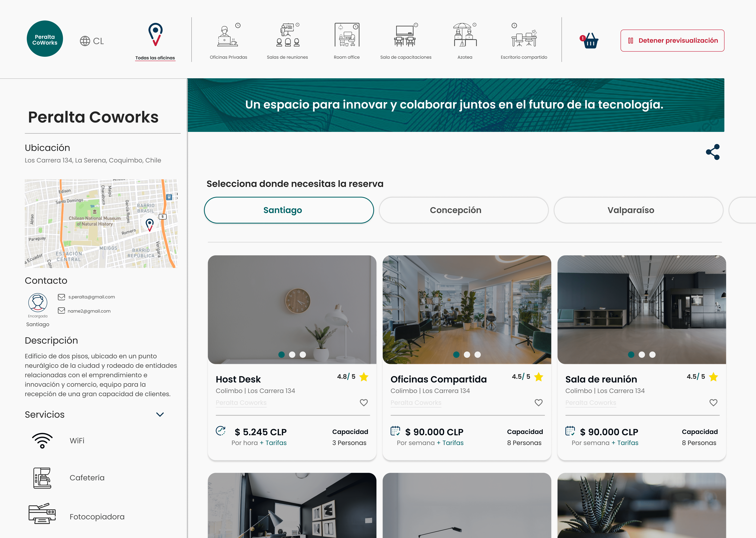The height and width of the screenshot is (538, 756).
Task: Click Host Desk rating star
Action: 364,377
